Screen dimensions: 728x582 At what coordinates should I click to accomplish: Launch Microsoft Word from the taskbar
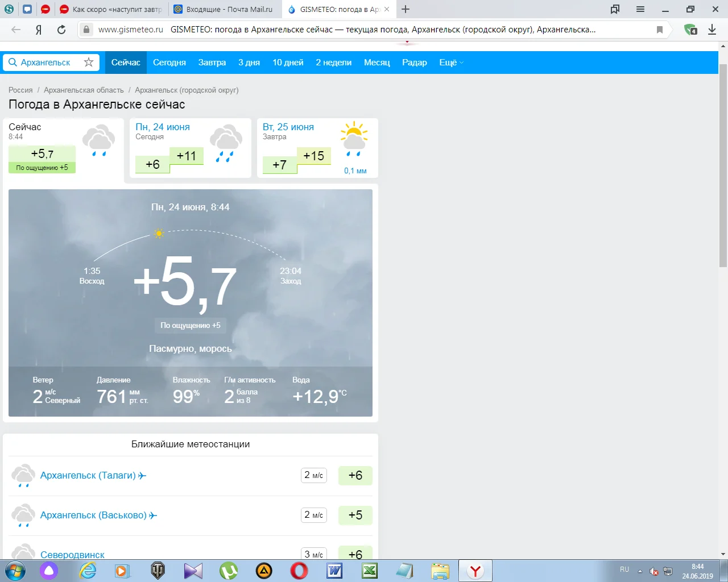click(x=334, y=571)
